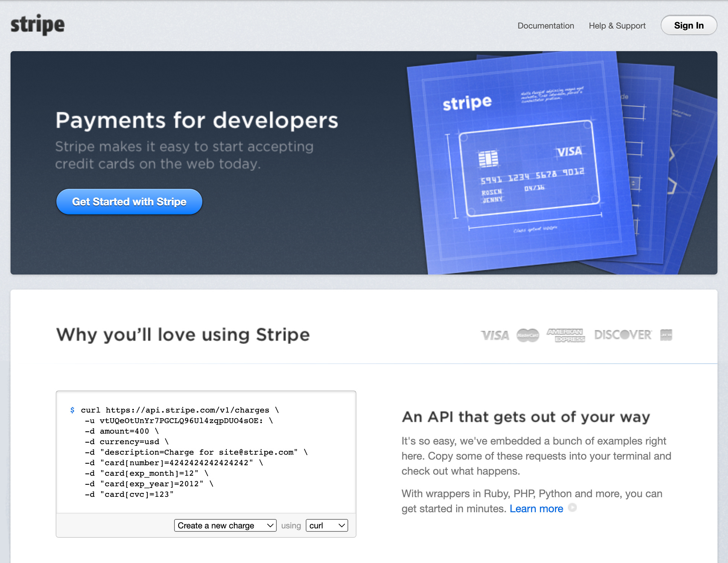Click the Sign In button

[689, 25]
